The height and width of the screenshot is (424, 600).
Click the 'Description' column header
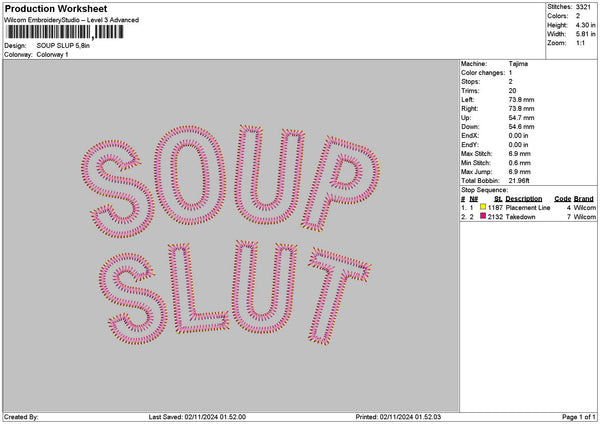point(523,199)
